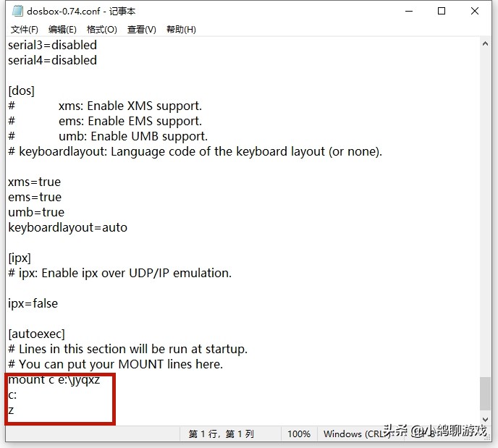The width and height of the screenshot is (498, 448).
Task: Click the z line at the end
Action: (11, 410)
